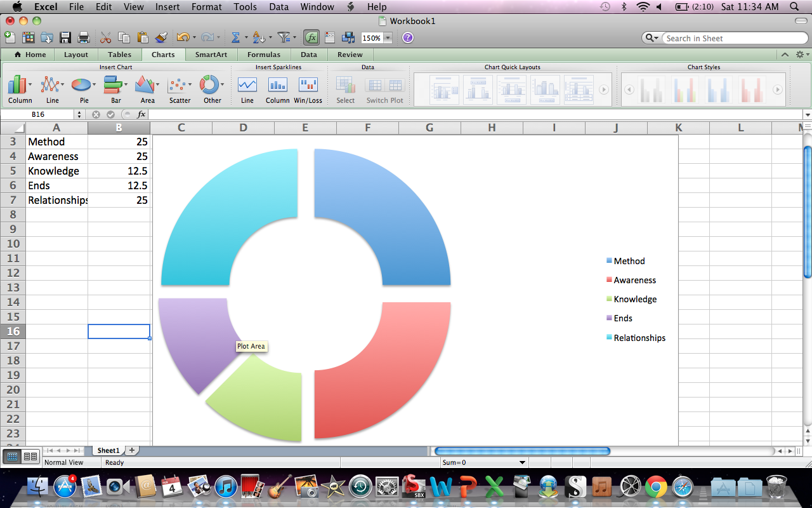This screenshot has width=812, height=508.
Task: Click in the Search in Sheet field
Action: coord(735,38)
